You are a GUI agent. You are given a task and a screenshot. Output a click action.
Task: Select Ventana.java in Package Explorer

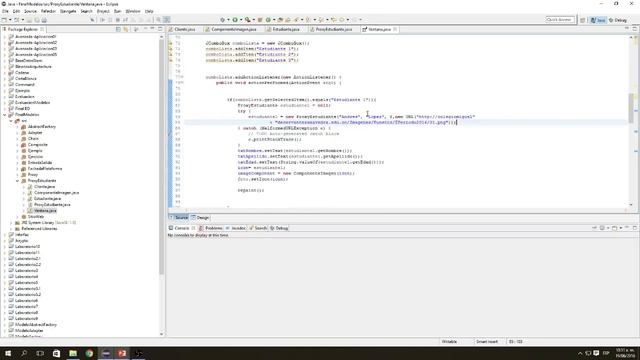[x=42, y=211]
